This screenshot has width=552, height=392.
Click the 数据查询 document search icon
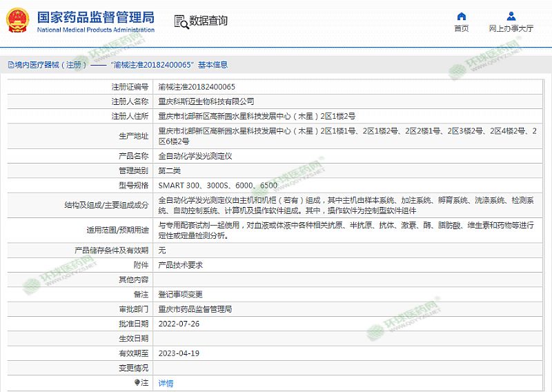(x=180, y=21)
